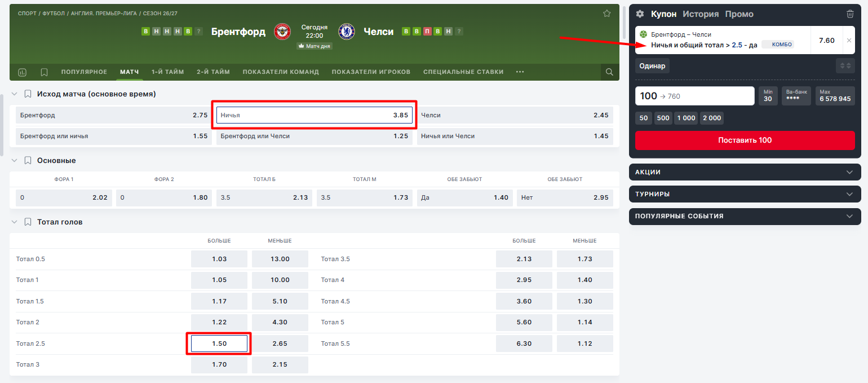Bookmark the Тотал голов section

[28, 222]
